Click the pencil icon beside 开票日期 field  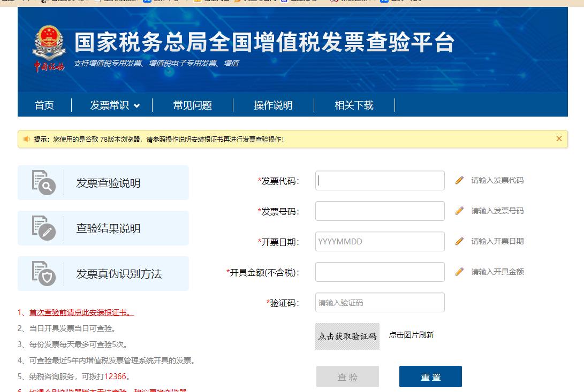click(x=459, y=241)
